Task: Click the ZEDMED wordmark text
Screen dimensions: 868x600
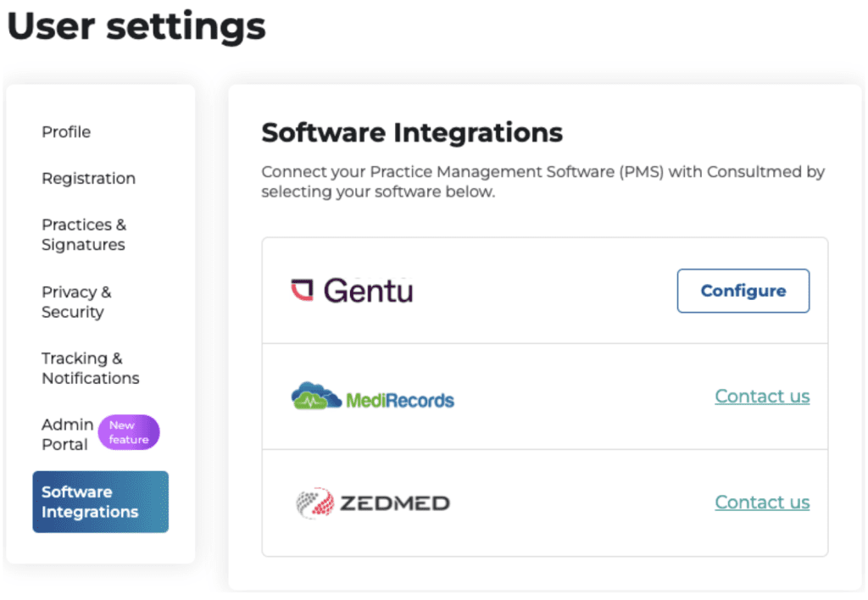Action: coord(395,503)
